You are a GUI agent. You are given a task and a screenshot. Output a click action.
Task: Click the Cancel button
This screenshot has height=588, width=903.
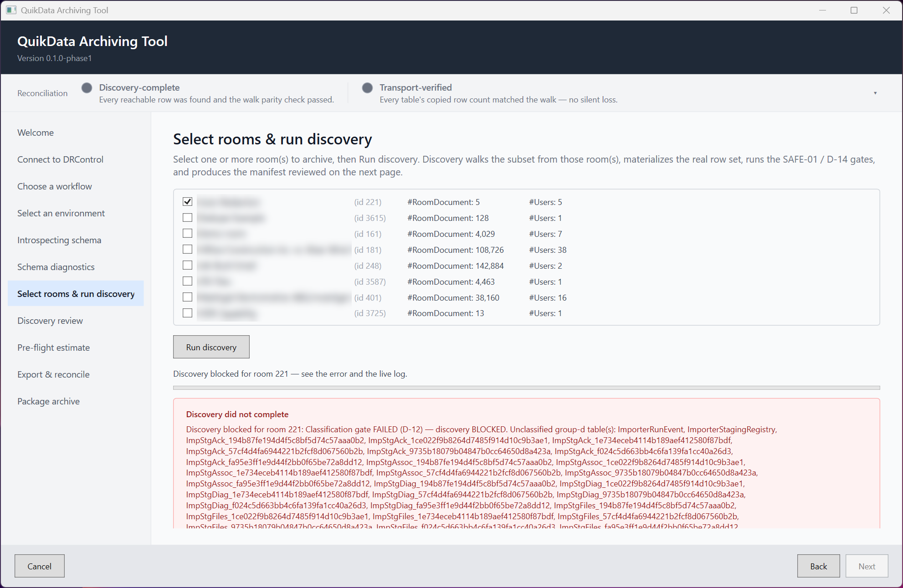tap(40, 566)
